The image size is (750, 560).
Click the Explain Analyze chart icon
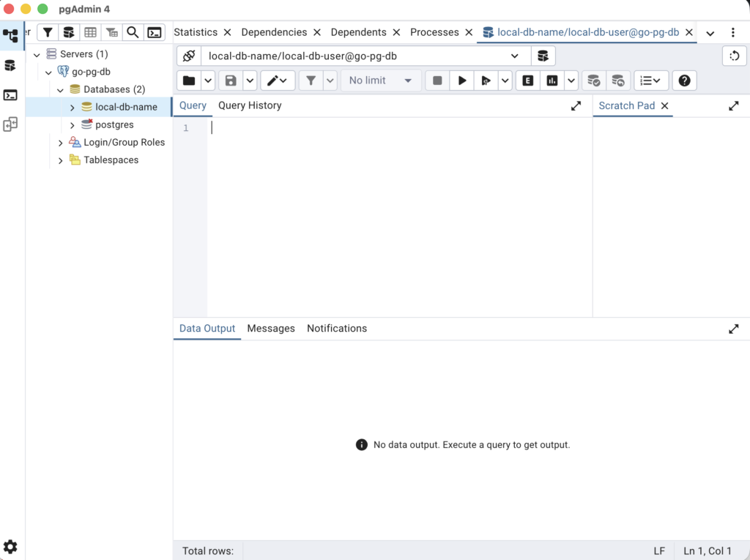tap(552, 81)
